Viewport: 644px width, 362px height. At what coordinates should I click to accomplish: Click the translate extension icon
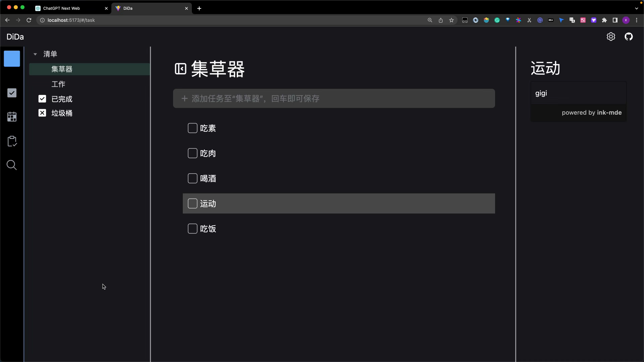(572, 20)
